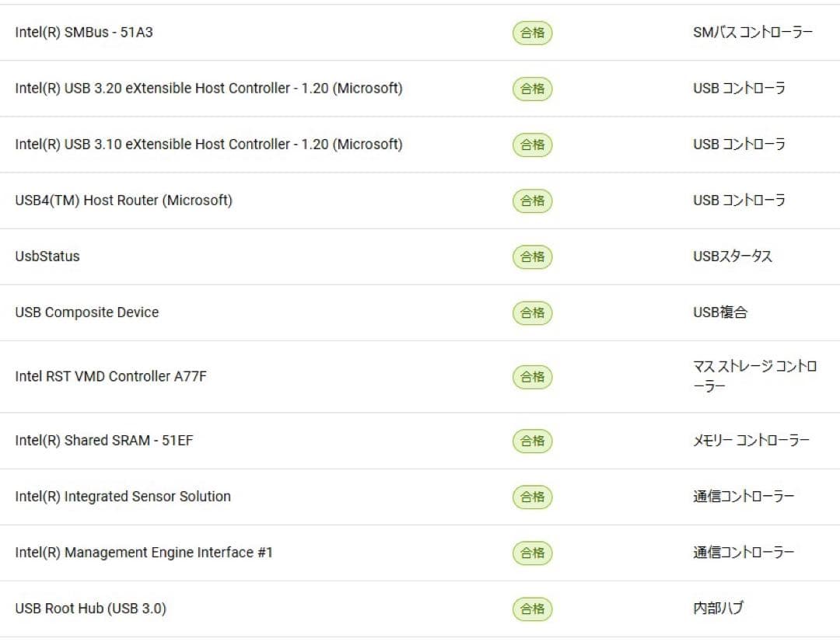Click the USBスタータス label

(731, 256)
